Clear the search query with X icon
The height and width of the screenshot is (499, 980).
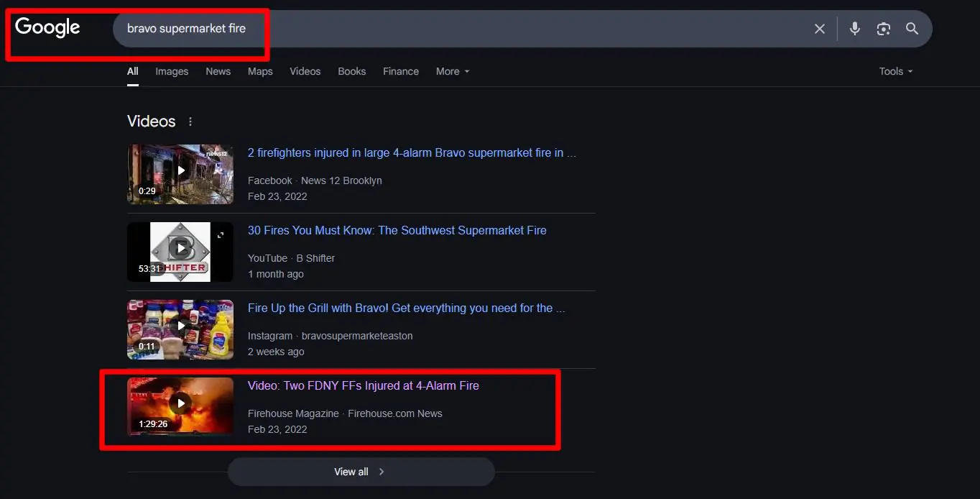[x=819, y=29]
